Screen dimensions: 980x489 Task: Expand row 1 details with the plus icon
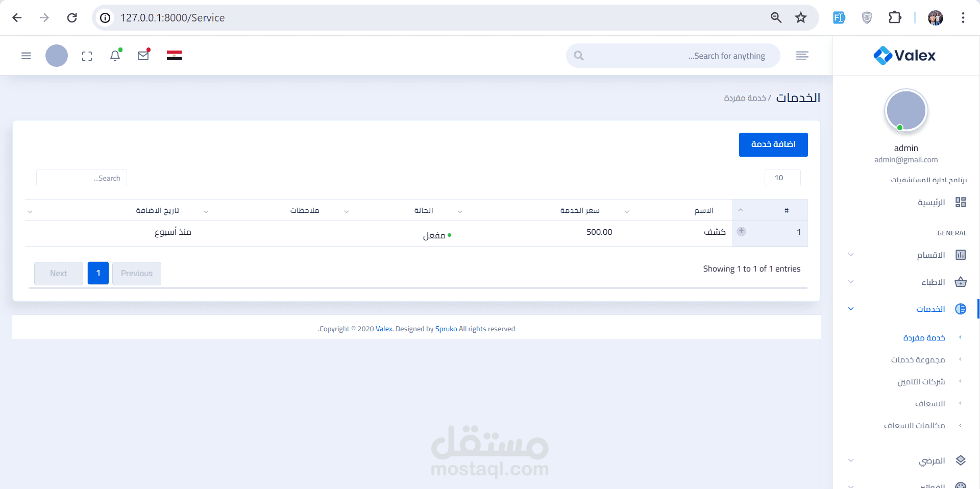point(742,231)
